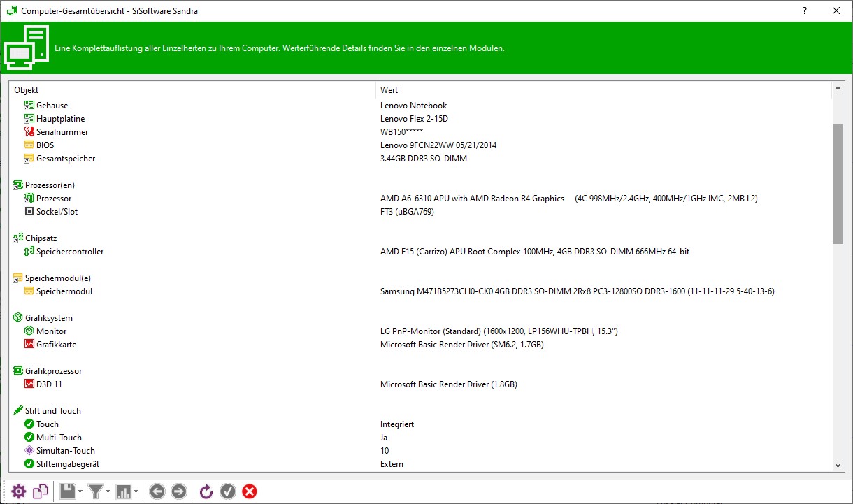Open the options gear in bottom toolbar
Image resolution: width=853 pixels, height=504 pixels.
(19, 491)
